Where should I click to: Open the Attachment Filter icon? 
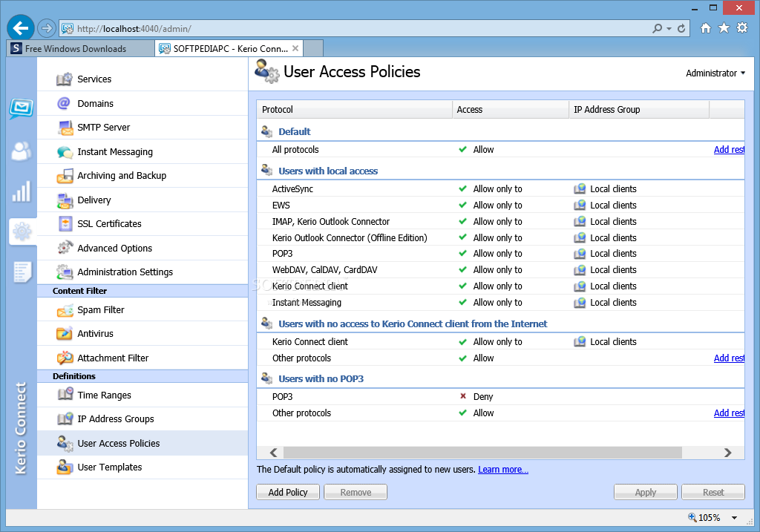tap(65, 358)
